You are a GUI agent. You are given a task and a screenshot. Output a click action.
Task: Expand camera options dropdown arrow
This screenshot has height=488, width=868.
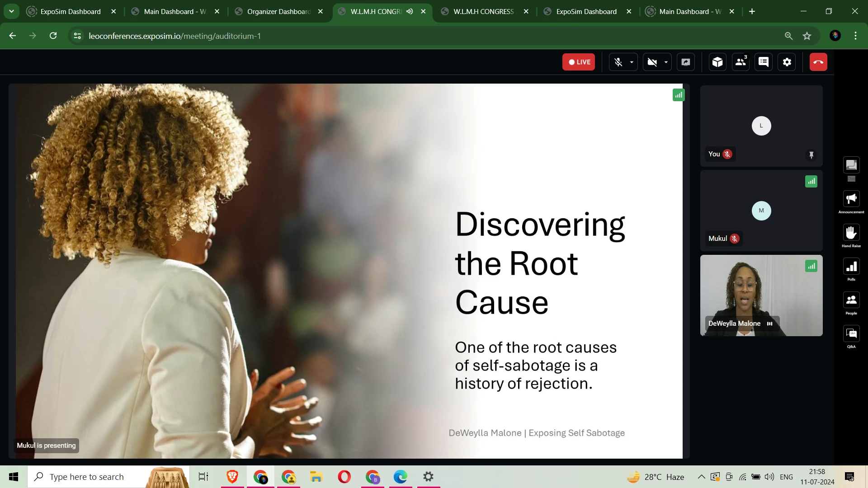coord(666,62)
